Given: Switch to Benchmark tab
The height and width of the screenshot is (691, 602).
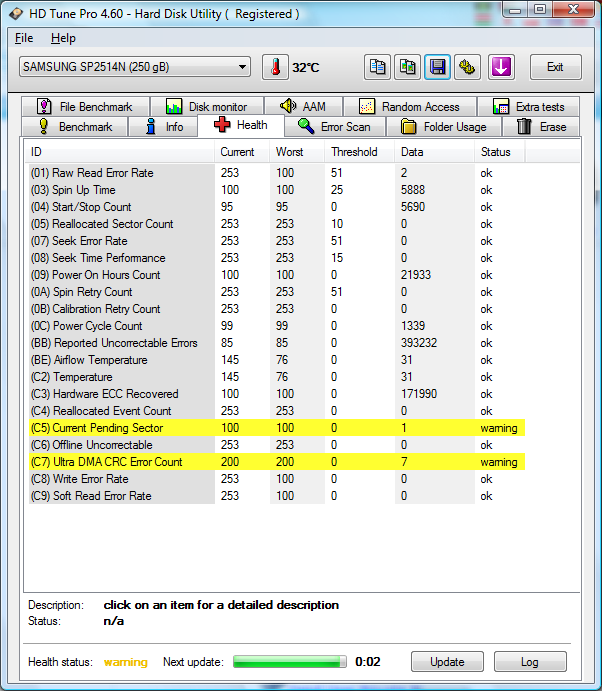Looking at the screenshot, I should point(75,127).
